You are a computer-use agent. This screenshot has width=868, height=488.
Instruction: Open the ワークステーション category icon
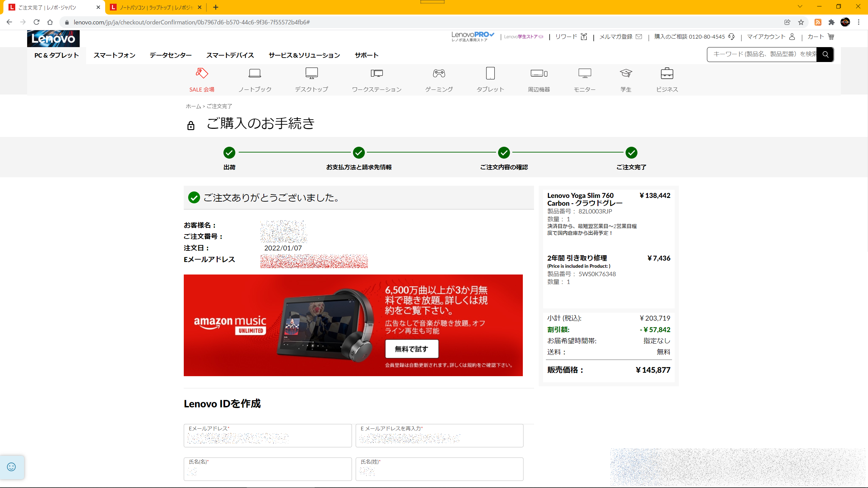coord(377,73)
